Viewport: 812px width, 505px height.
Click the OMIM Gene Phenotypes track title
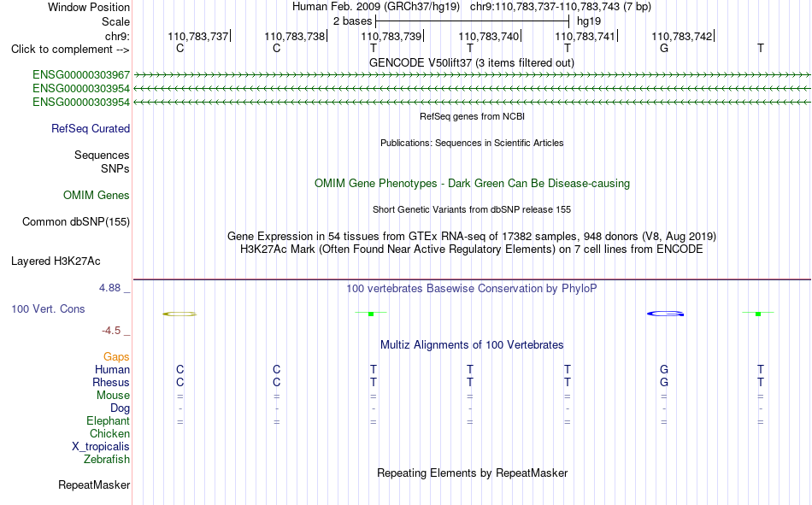(x=473, y=184)
